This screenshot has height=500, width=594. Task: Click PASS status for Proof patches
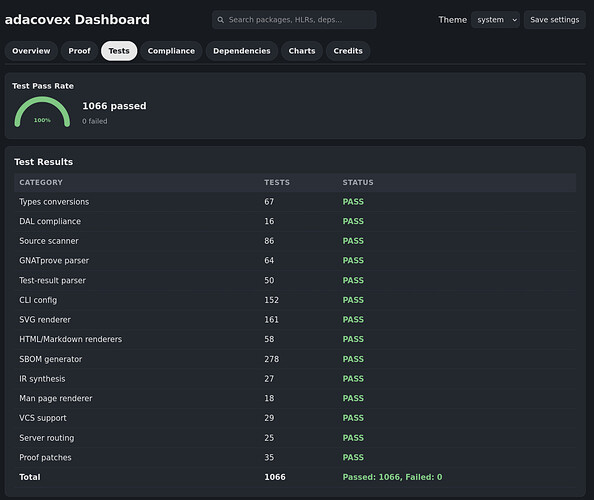click(x=353, y=458)
